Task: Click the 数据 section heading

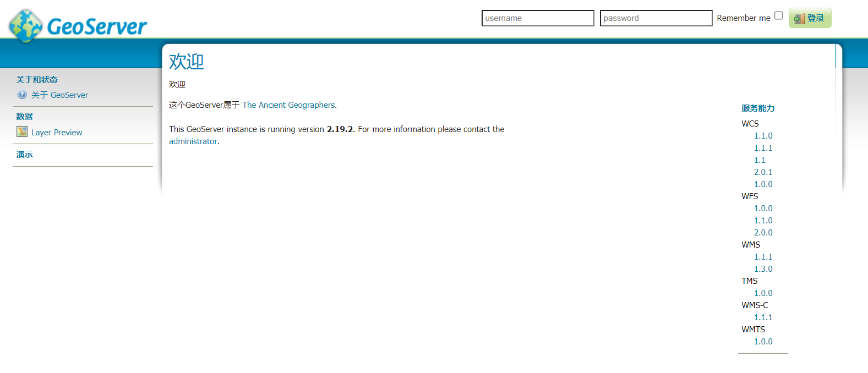Action: click(25, 117)
